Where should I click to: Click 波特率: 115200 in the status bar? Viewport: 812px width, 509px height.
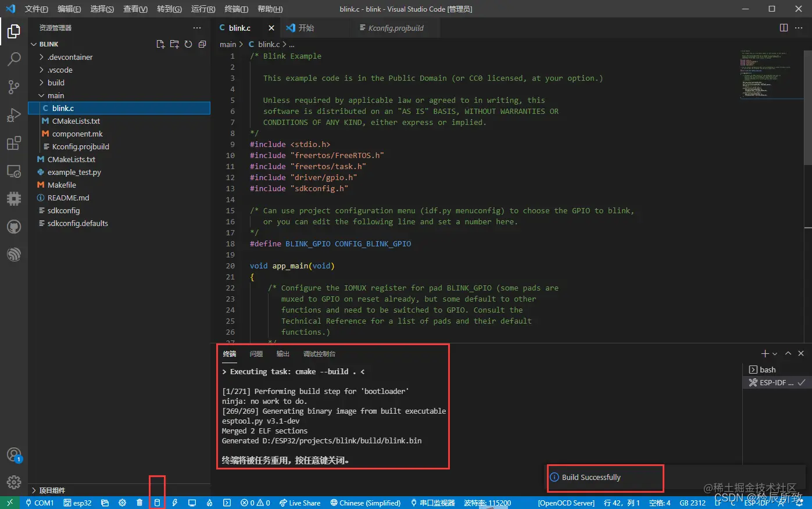(487, 503)
